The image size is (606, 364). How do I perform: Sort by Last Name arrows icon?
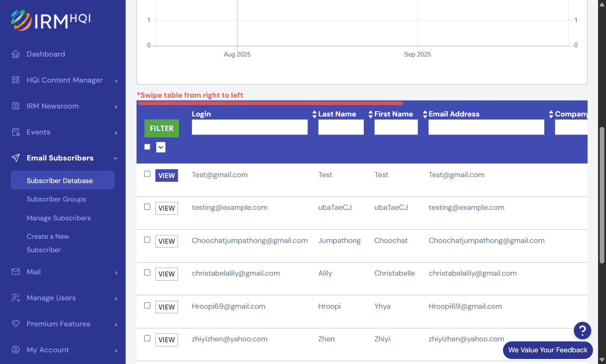(x=315, y=114)
